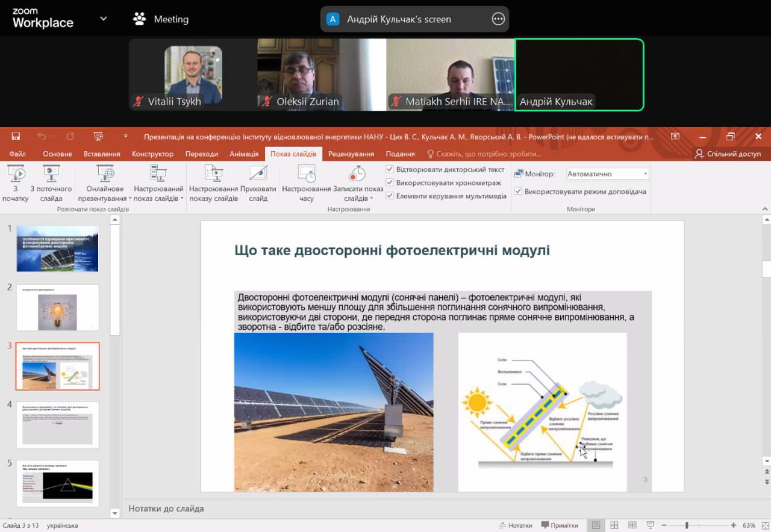This screenshot has height=532, width=771.
Task: Click the zoom in plus button
Action: tap(734, 525)
